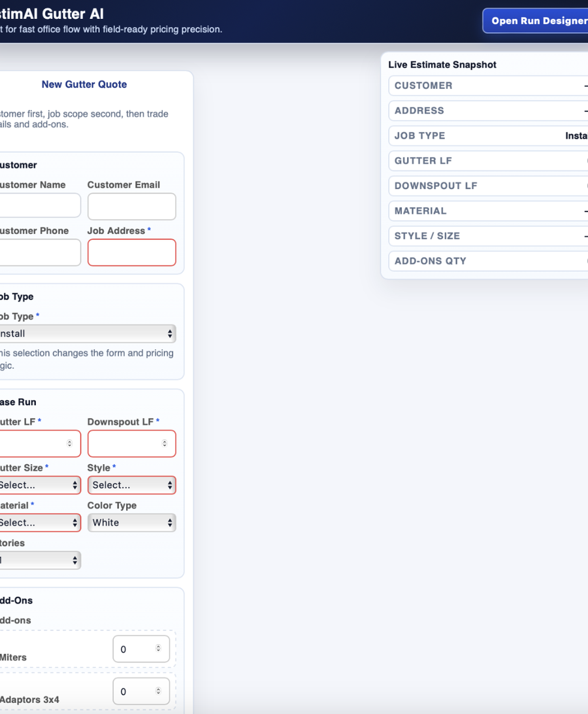Click the New Gutter Quote heading
This screenshot has height=714, width=588.
[x=84, y=84]
